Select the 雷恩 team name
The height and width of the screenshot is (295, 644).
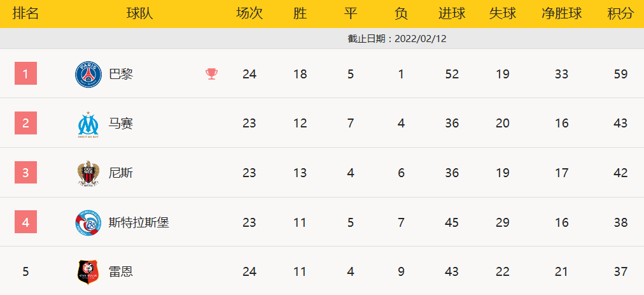point(121,272)
